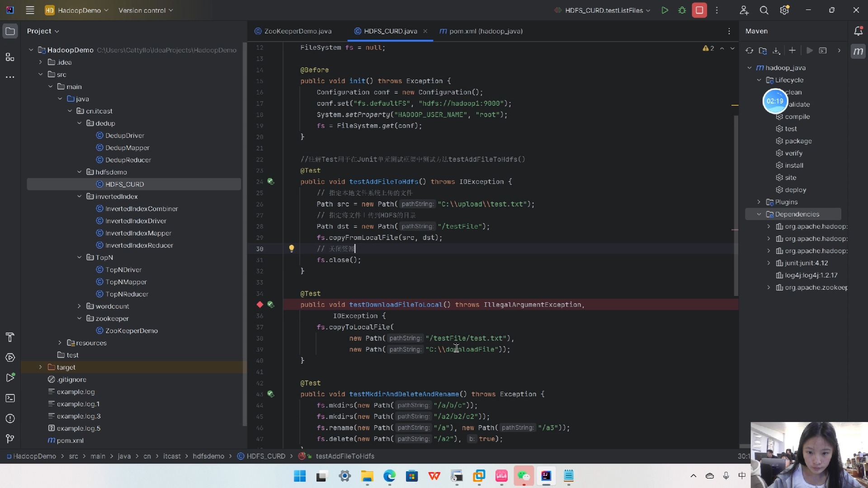
Task: Click hdfsdemo in breadcrumb bar
Action: [x=208, y=456]
